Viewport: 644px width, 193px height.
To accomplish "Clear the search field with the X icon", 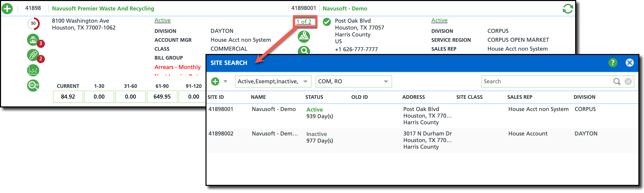I will 628,81.
